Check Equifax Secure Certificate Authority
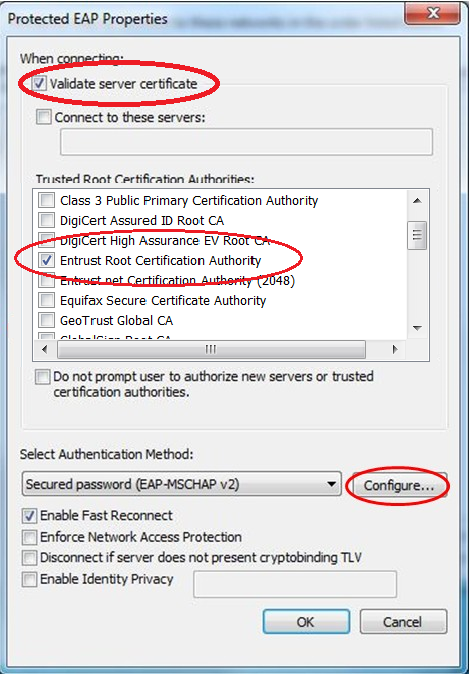Image resolution: width=469 pixels, height=674 pixels. click(47, 300)
